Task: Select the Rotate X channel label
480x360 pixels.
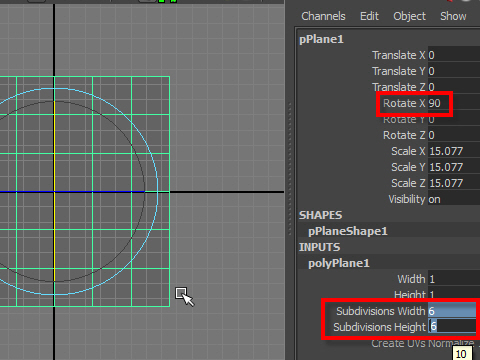Action: pyautogui.click(x=404, y=103)
